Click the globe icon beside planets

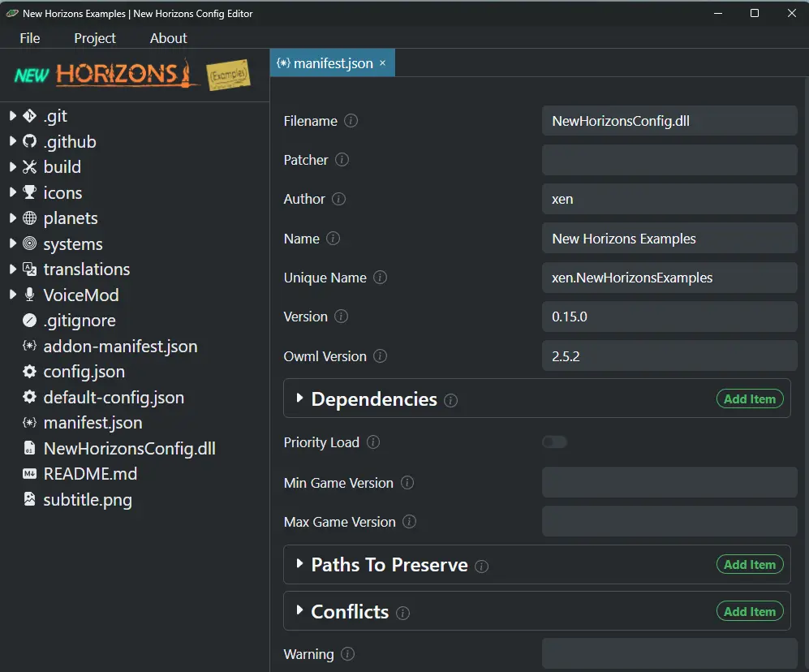click(x=28, y=218)
